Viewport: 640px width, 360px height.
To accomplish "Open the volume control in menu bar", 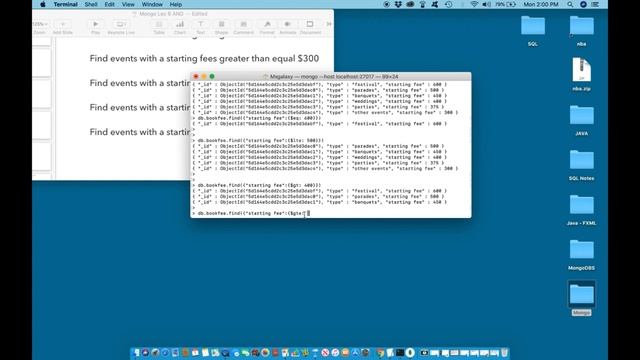I will coord(487,4).
